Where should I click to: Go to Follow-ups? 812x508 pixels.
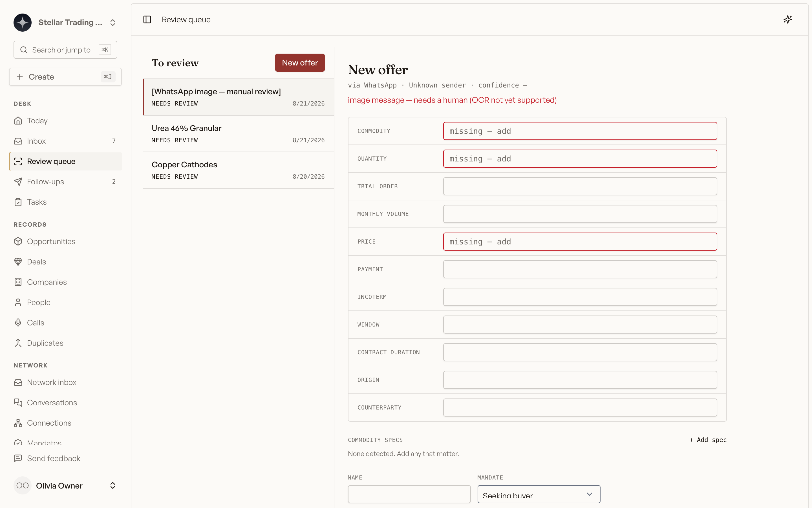65,182
